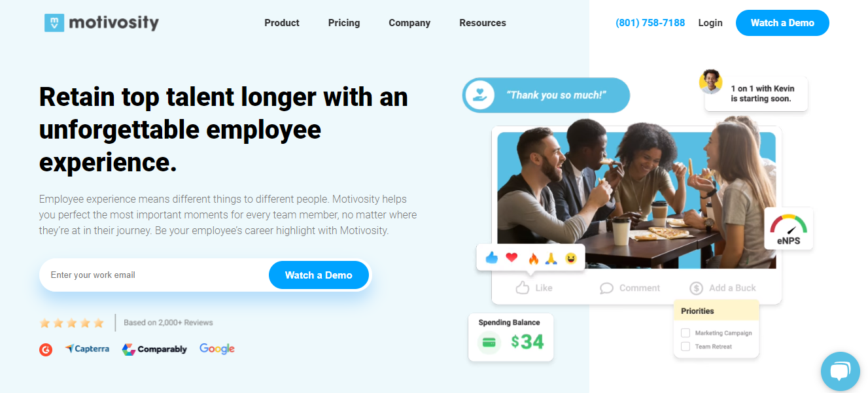Check the Marketing Campaign priority checkbox
Image resolution: width=868 pixels, height=393 pixels.
(x=686, y=332)
